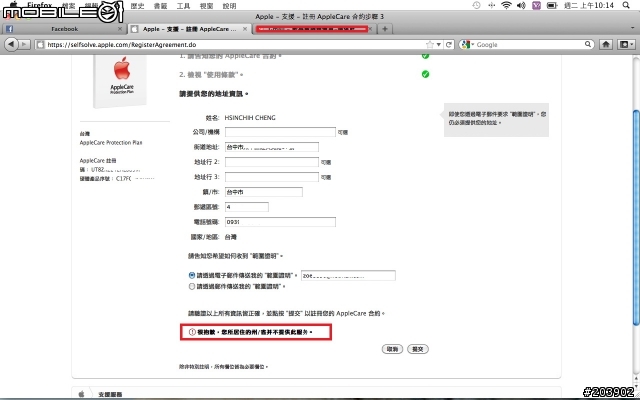This screenshot has width=640, height=400.
Task: Click the green checkmark beside step 2
Action: pyautogui.click(x=425, y=74)
